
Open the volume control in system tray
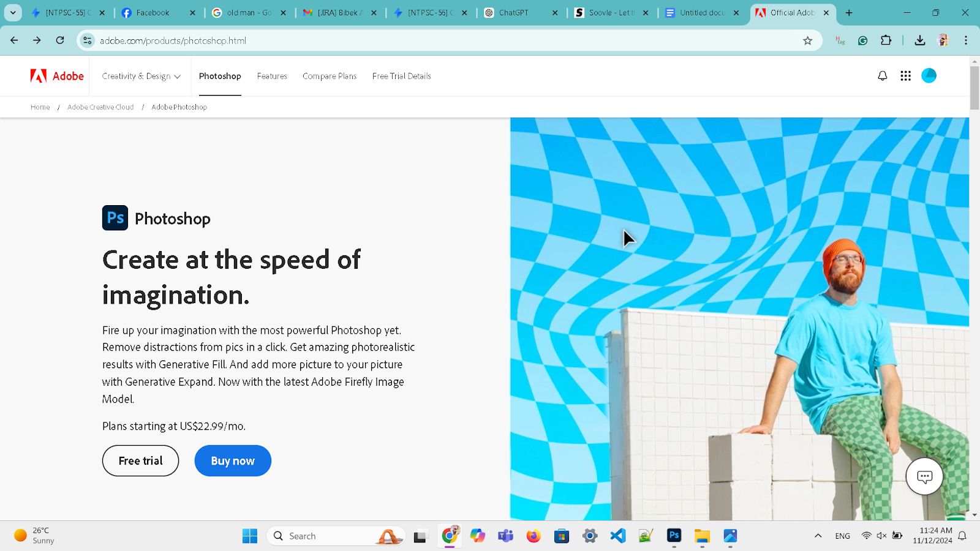pyautogui.click(x=881, y=536)
